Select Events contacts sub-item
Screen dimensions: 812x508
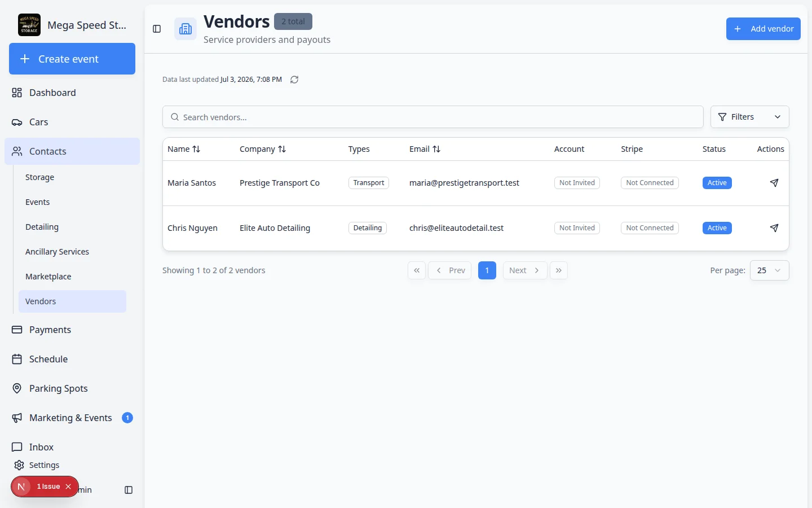click(x=72, y=202)
